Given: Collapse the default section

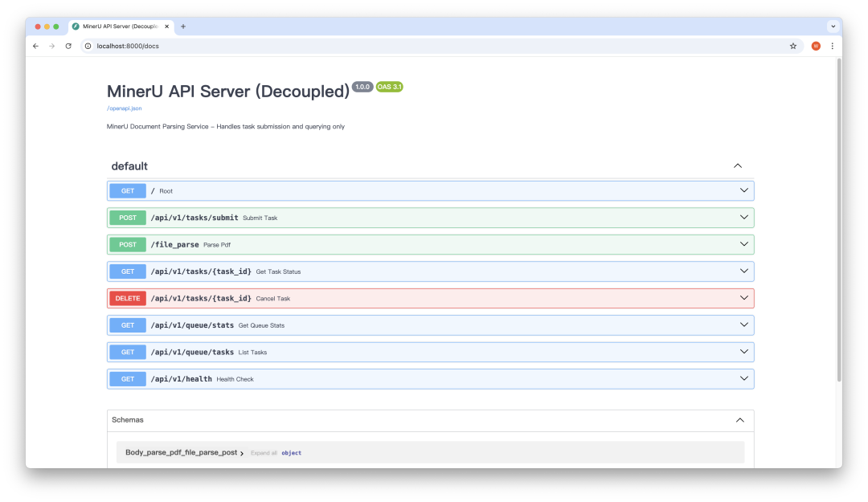Looking at the screenshot, I should [737, 166].
